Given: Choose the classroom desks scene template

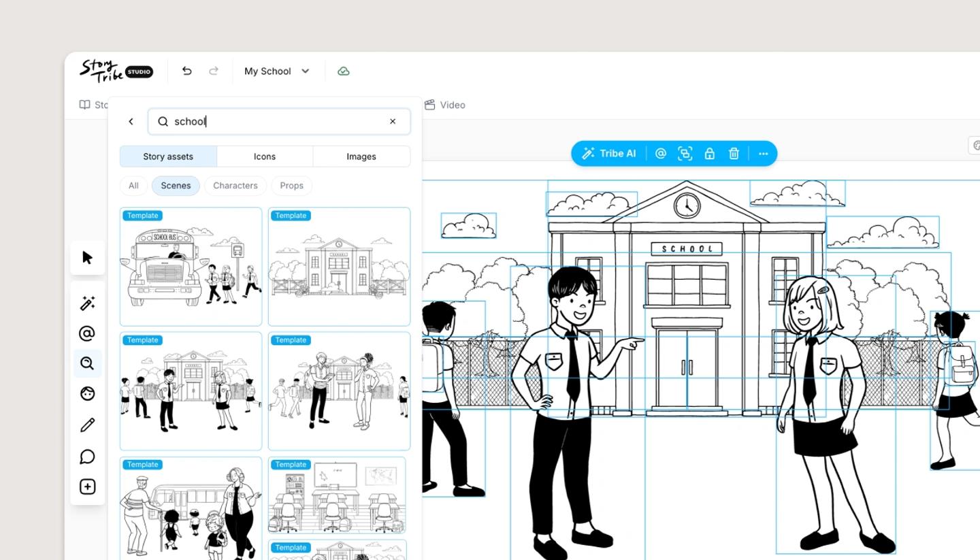Looking at the screenshot, I should point(338,495).
